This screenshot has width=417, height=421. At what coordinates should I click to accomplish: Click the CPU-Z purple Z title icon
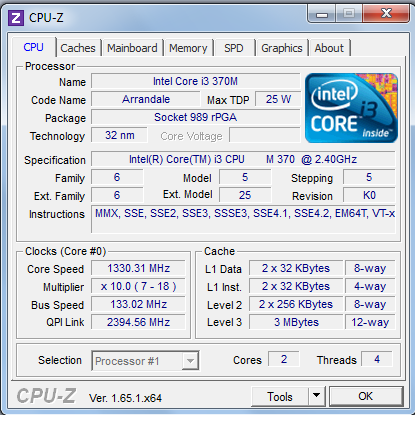point(16,18)
